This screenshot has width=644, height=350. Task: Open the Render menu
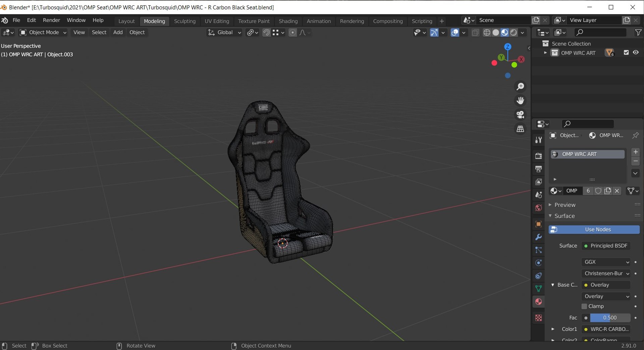[51, 20]
